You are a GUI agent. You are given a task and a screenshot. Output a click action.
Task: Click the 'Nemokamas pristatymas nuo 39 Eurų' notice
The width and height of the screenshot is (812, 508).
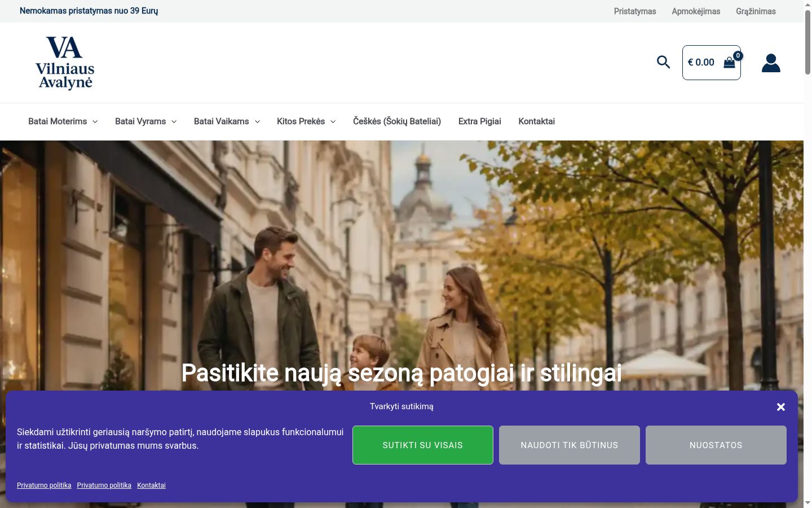coord(89,11)
